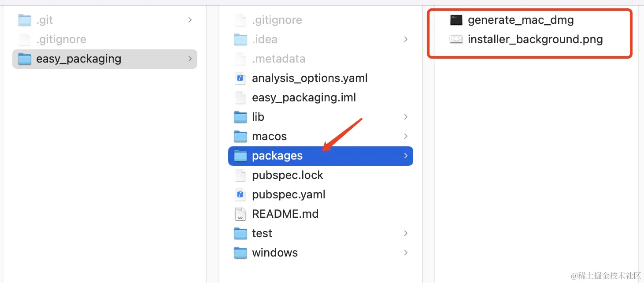
Task: Select the .metadata file name
Action: click(x=278, y=59)
